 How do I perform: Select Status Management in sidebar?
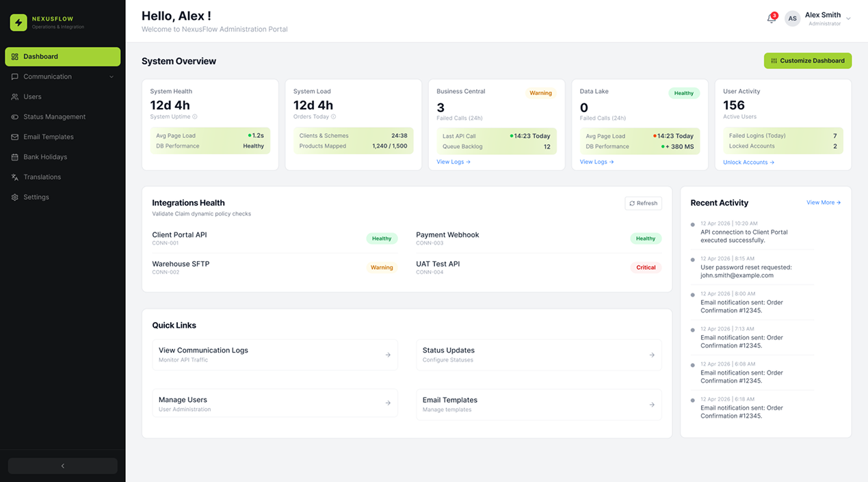click(x=63, y=117)
